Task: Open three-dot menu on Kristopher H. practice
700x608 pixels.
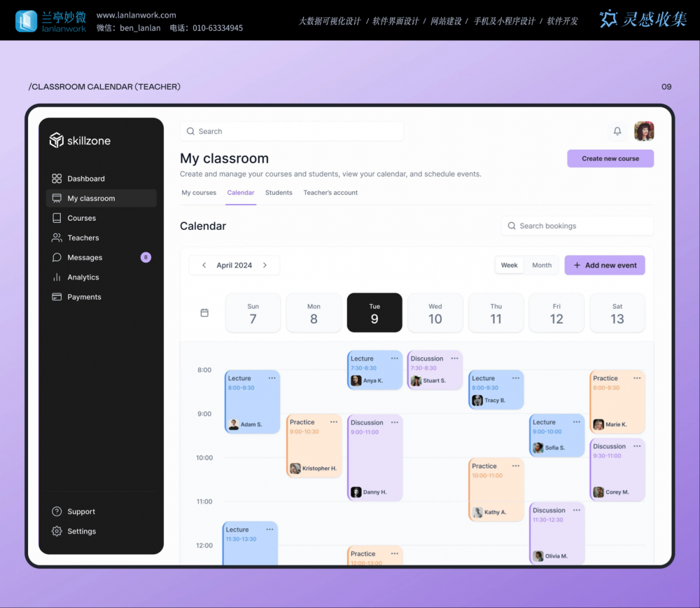Action: (x=333, y=422)
